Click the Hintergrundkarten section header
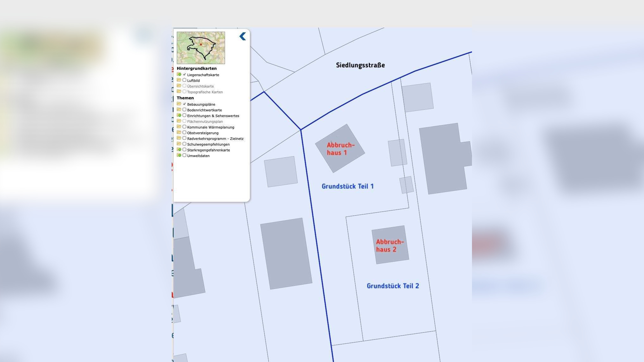 tap(197, 68)
